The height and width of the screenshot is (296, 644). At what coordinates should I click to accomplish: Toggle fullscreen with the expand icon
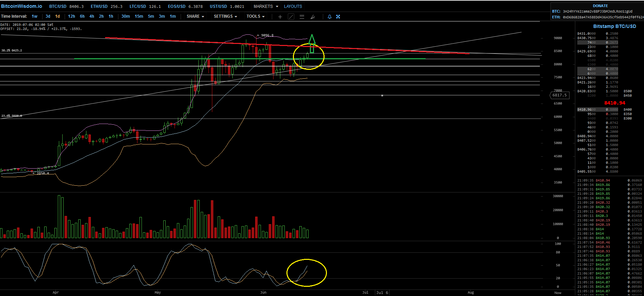(x=338, y=17)
